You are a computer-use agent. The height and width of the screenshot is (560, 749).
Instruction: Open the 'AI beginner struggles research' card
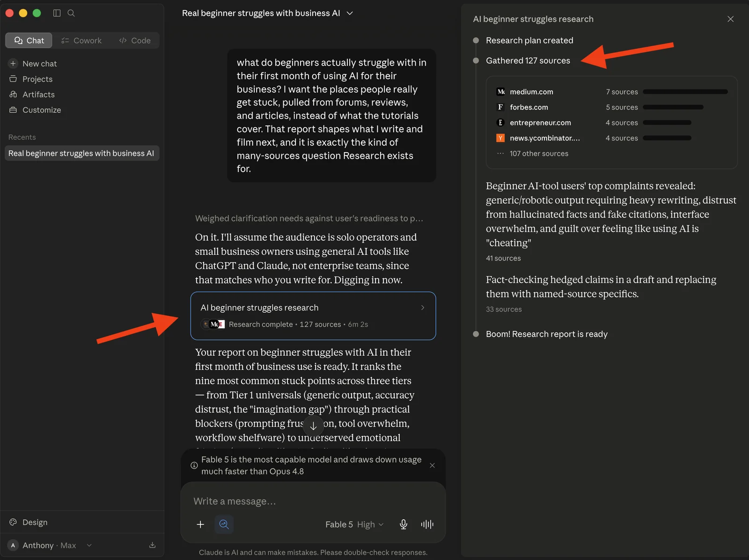coord(313,316)
